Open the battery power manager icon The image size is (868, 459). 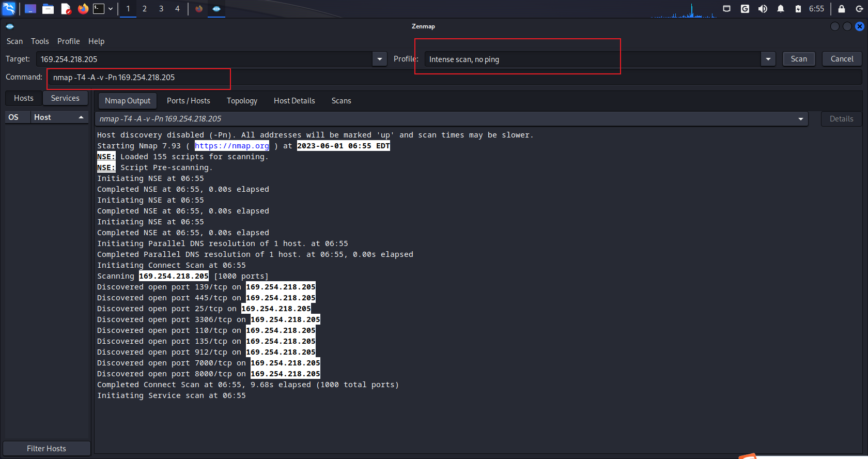798,9
